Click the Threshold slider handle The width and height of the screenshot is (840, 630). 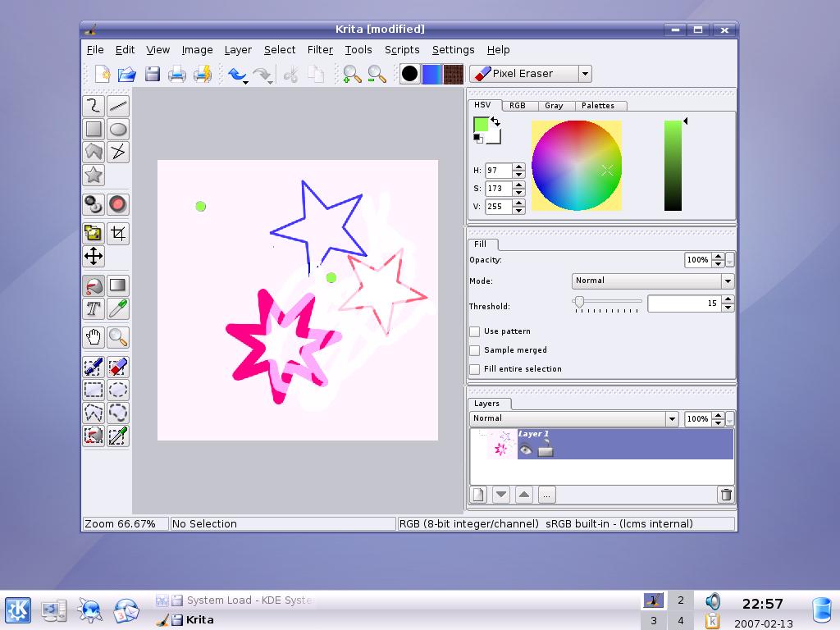pos(579,302)
